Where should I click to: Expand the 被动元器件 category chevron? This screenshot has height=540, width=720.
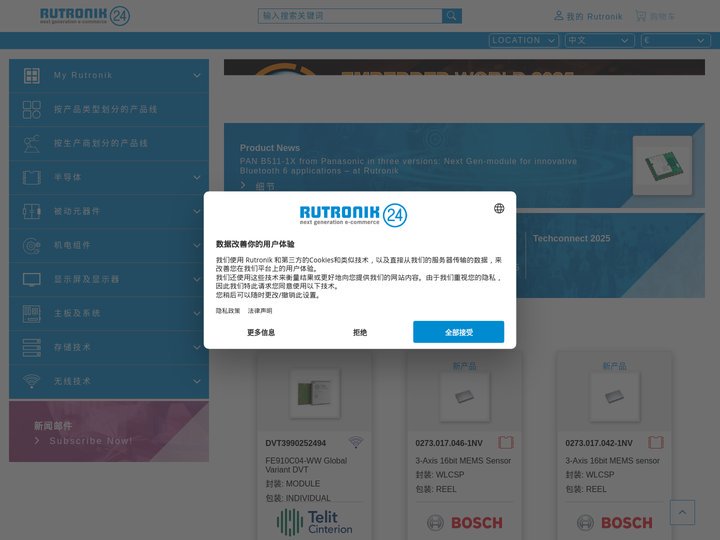tap(197, 211)
